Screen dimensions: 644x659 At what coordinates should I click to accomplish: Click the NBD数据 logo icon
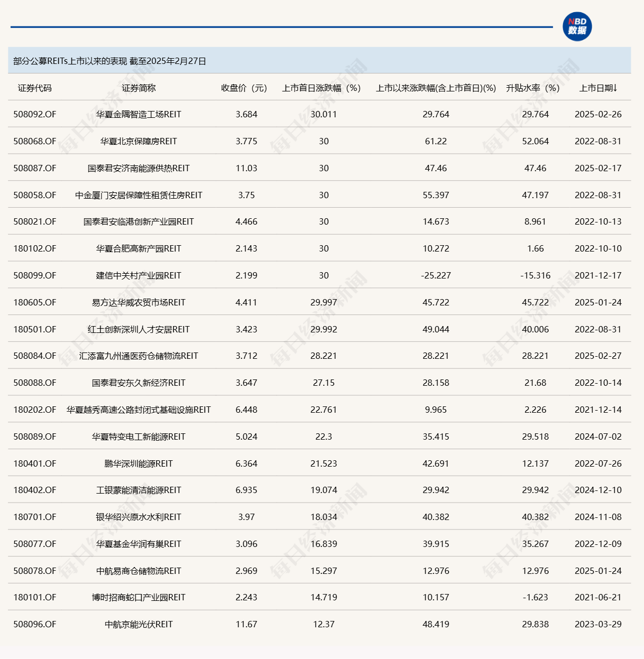coord(577,26)
